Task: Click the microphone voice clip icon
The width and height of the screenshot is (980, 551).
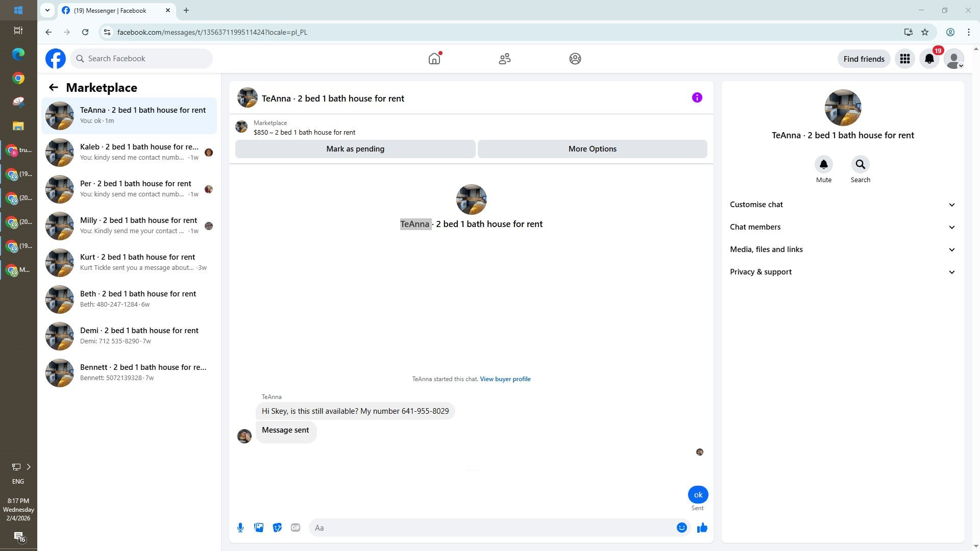Action: (x=240, y=528)
